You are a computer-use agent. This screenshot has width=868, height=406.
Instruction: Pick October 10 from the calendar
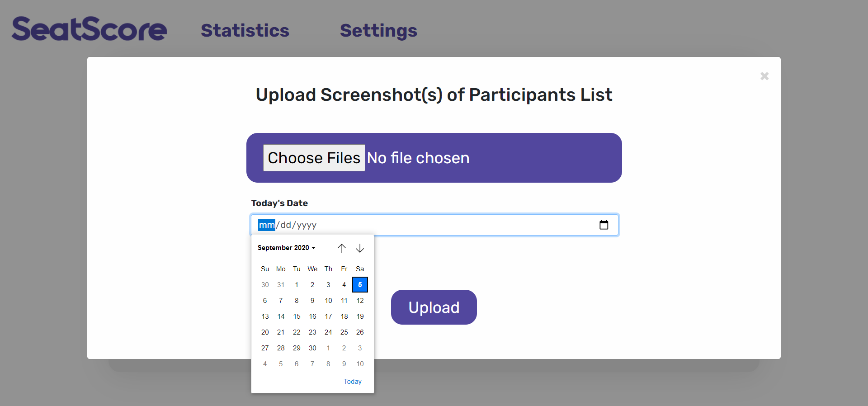[360, 364]
